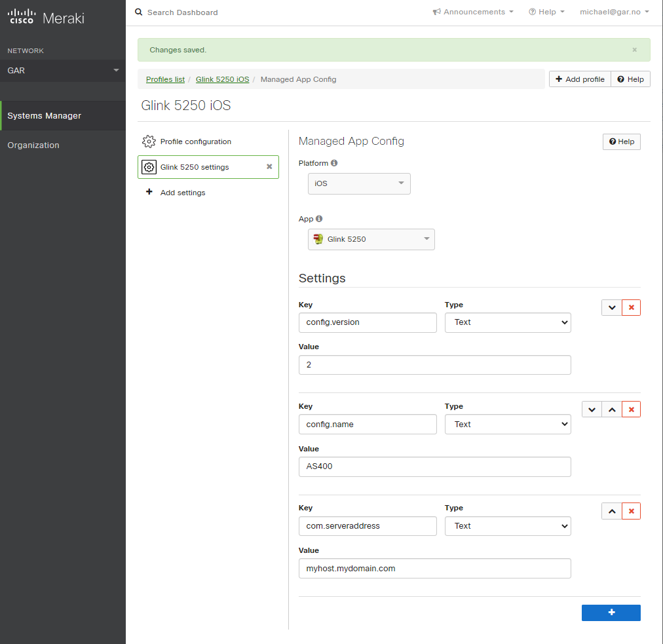Delete the config.name setting row
The height and width of the screenshot is (644, 663).
631,409
